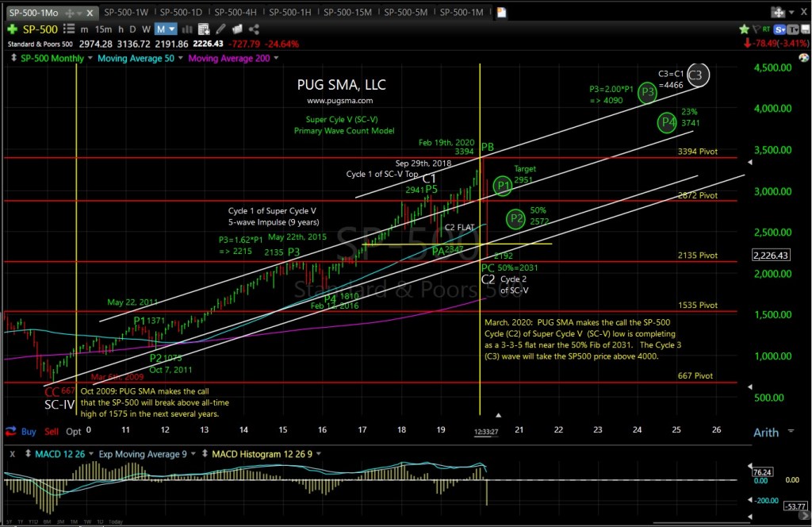
Task: Click the color palette icon above price axis
Action: tap(804, 57)
